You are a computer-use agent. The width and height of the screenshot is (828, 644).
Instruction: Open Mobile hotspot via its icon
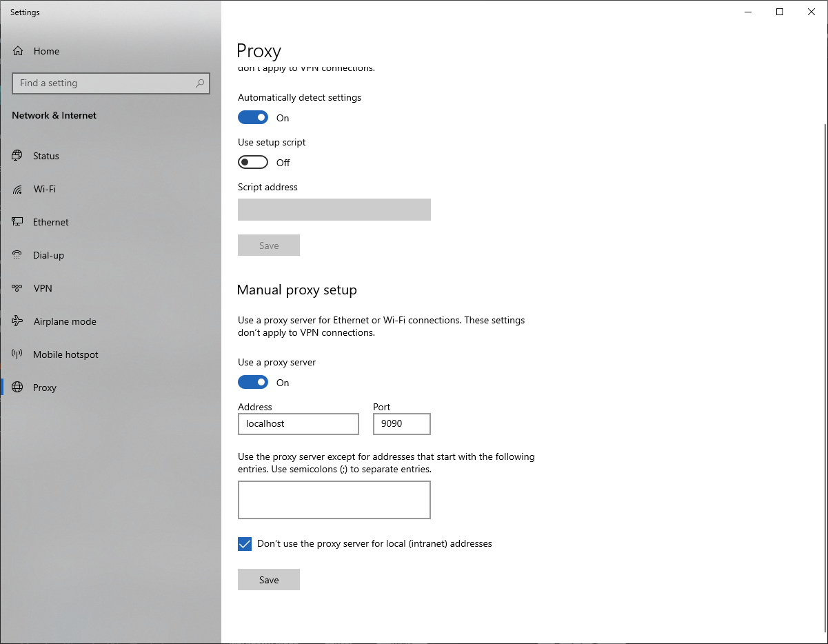(18, 354)
